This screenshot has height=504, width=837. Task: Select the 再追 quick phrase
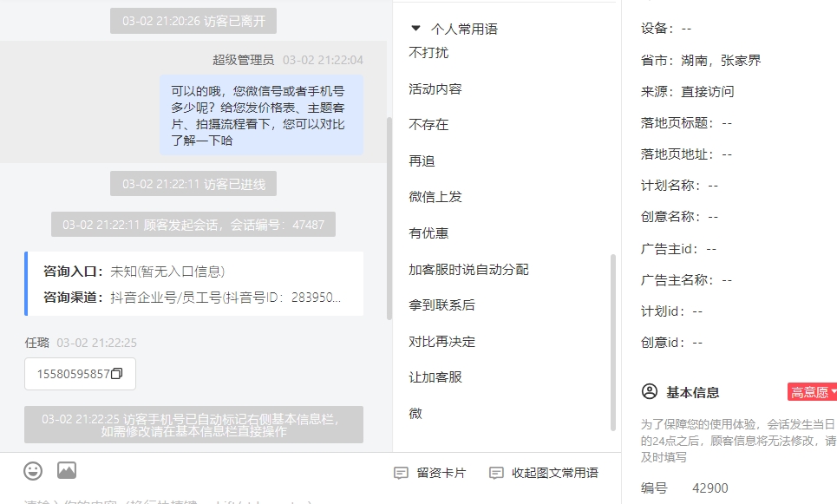(x=422, y=160)
